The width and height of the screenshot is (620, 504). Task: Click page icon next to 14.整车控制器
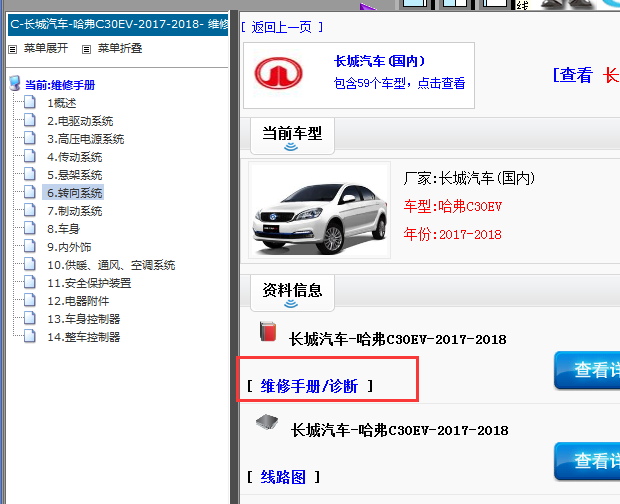30,336
